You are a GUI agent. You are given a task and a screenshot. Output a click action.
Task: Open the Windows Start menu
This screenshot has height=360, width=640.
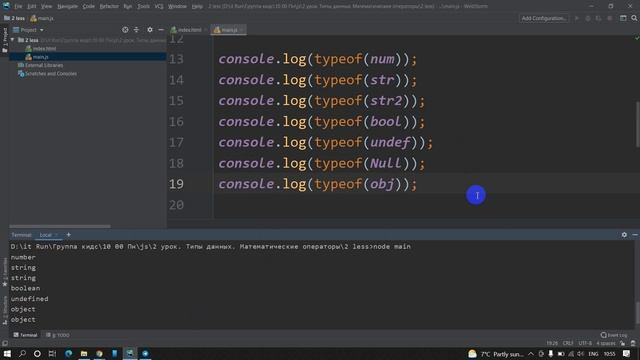[7, 354]
